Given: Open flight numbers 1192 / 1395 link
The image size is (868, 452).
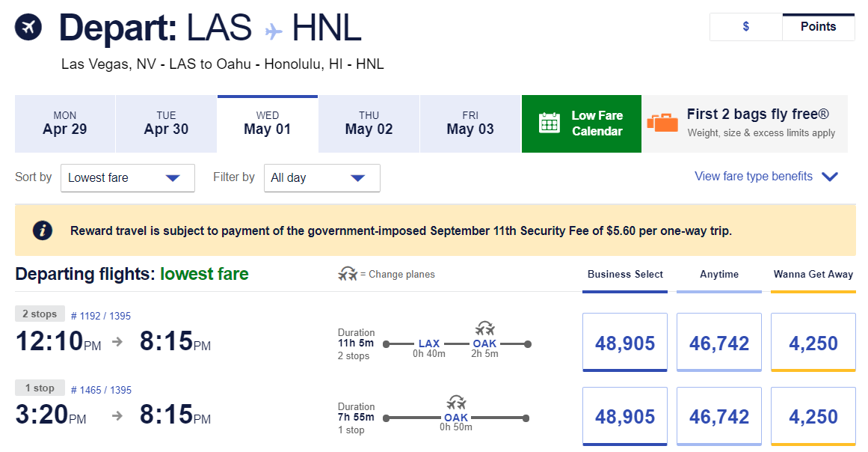Looking at the screenshot, I should (101, 316).
